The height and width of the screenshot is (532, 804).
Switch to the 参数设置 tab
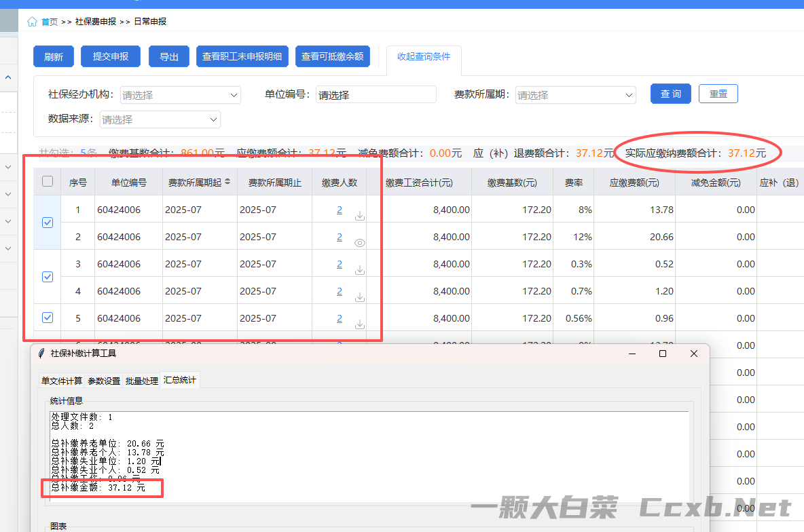coord(104,381)
